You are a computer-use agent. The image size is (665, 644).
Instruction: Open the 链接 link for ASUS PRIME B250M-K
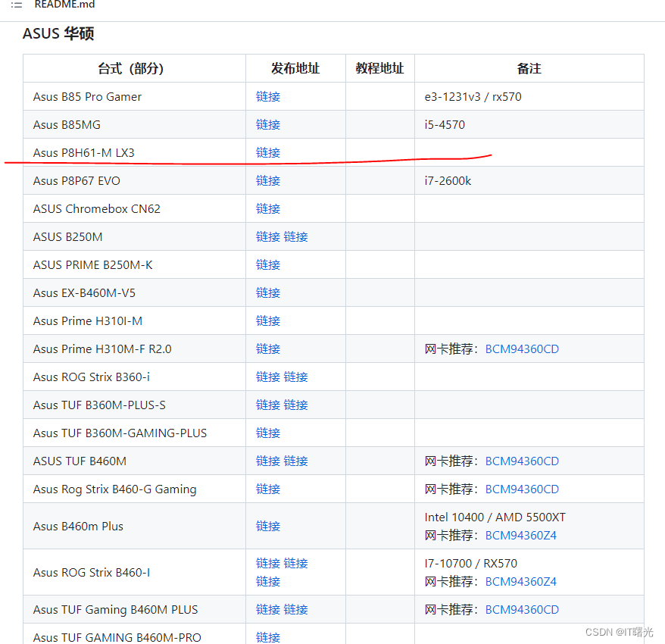tap(268, 264)
